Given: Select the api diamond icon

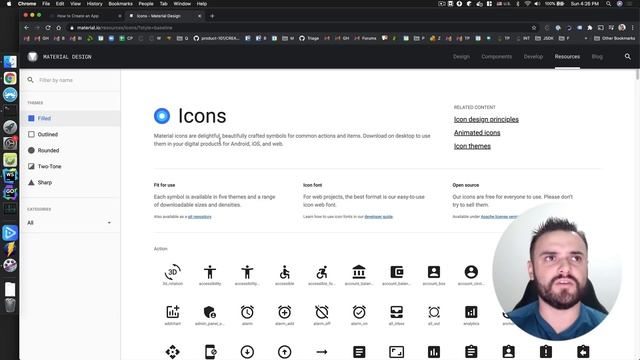Looking at the screenshot, I should (x=173, y=352).
